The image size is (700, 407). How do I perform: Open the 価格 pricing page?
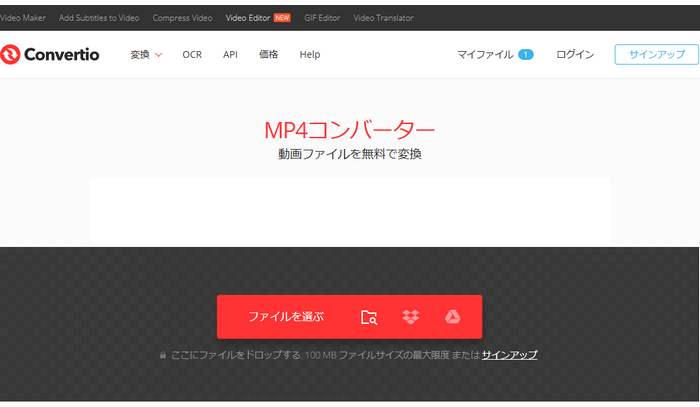click(x=269, y=55)
